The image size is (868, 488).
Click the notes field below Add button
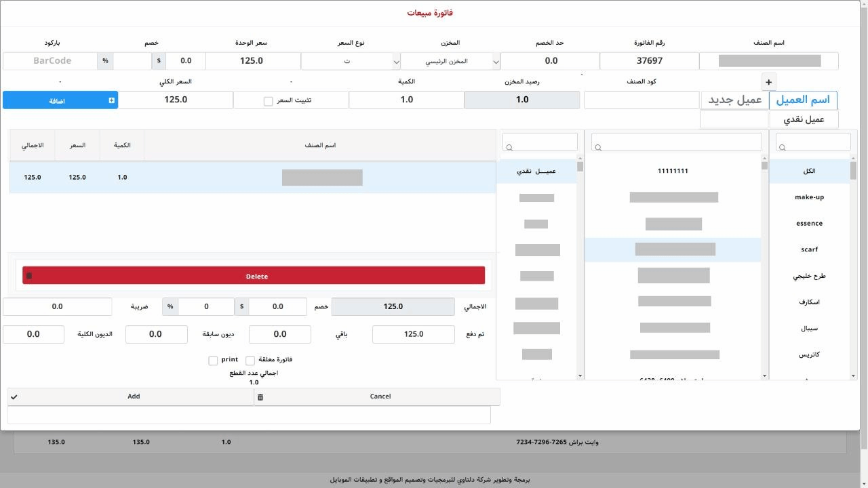click(x=249, y=415)
